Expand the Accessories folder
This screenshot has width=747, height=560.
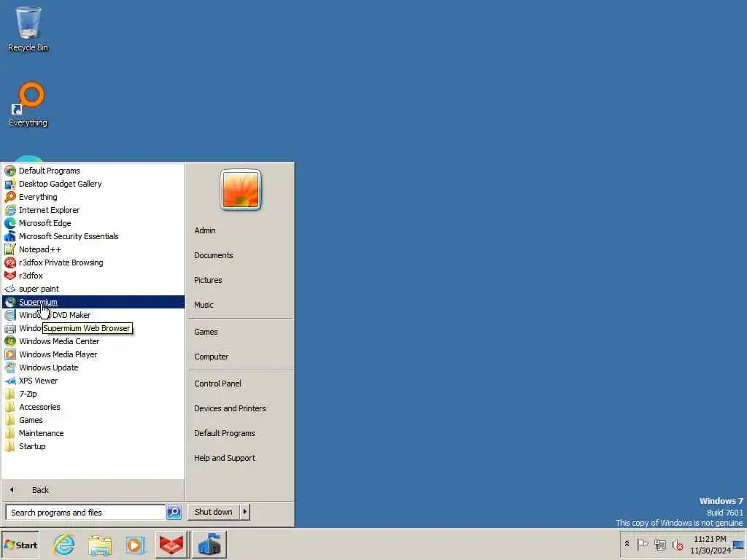tap(93, 407)
